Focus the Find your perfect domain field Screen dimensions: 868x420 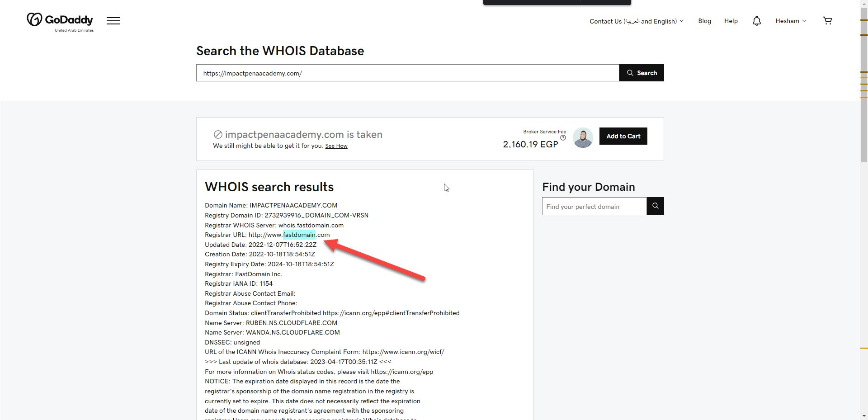[x=594, y=207]
